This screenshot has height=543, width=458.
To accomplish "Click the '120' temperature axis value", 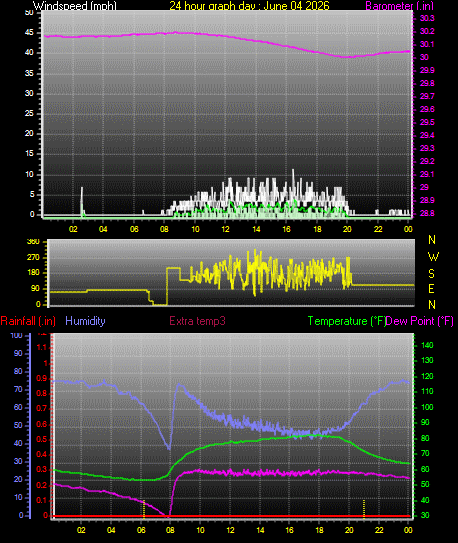I will coord(427,376).
